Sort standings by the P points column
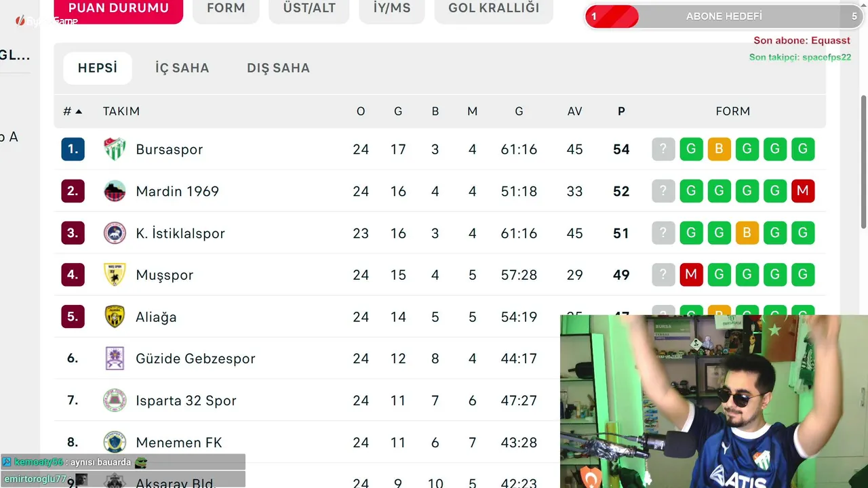Viewport: 868px width, 488px height. coord(621,111)
